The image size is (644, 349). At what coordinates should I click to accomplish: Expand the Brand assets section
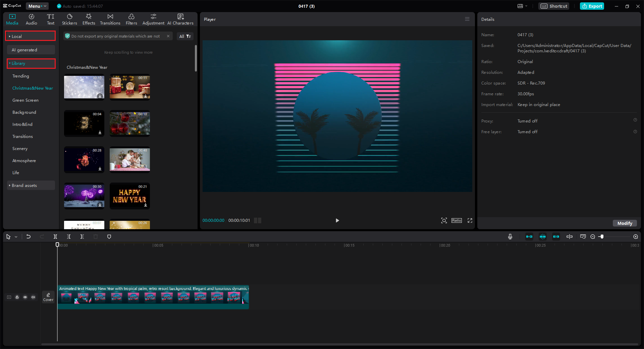tap(24, 185)
